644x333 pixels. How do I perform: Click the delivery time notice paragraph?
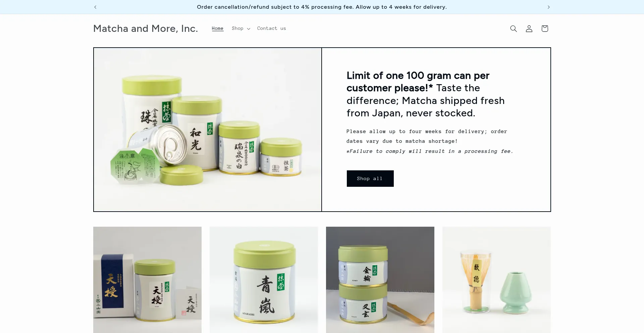pos(427,136)
